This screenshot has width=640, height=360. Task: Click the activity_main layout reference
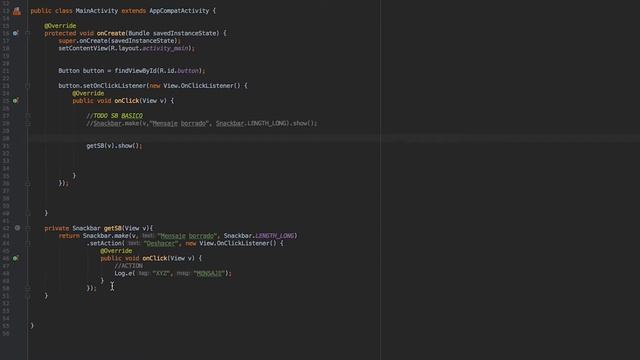(165, 48)
